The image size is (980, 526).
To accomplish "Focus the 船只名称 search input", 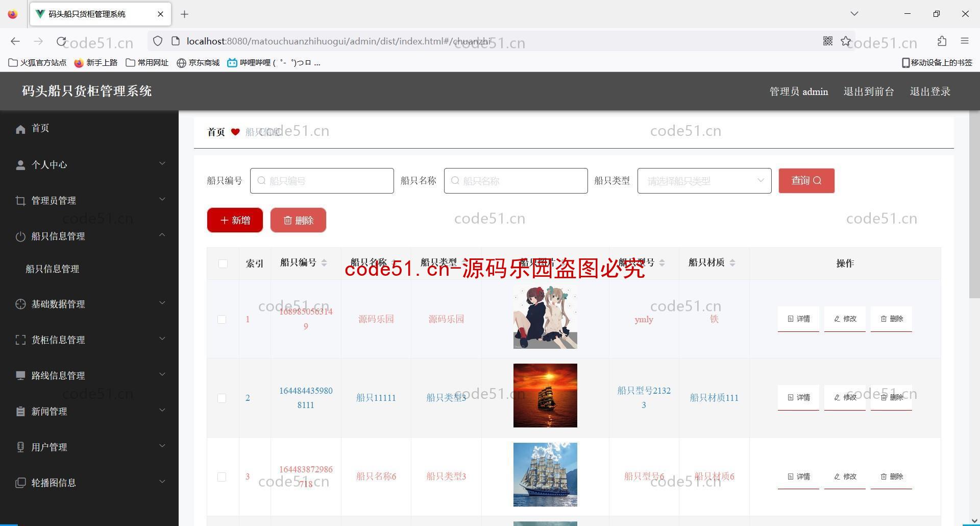I will point(516,181).
